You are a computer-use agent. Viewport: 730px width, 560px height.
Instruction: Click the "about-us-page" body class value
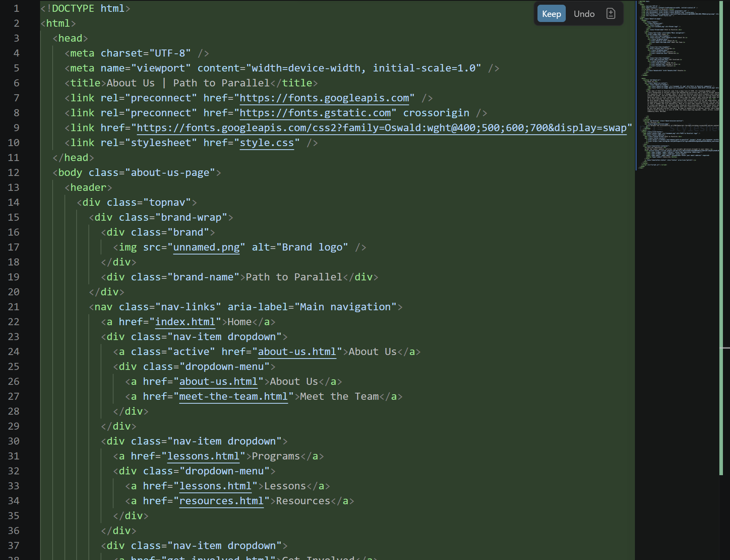(173, 172)
